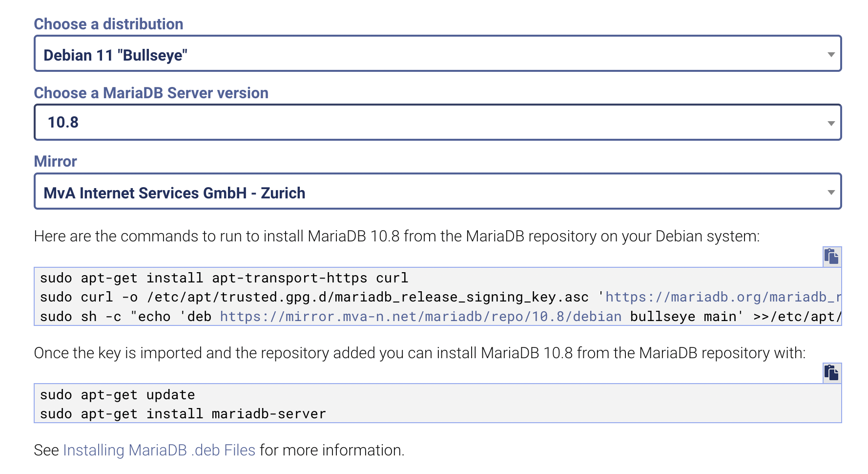Click the apt-transport-https curl command line
Viewport: 868px width, 474px height.
224,278
